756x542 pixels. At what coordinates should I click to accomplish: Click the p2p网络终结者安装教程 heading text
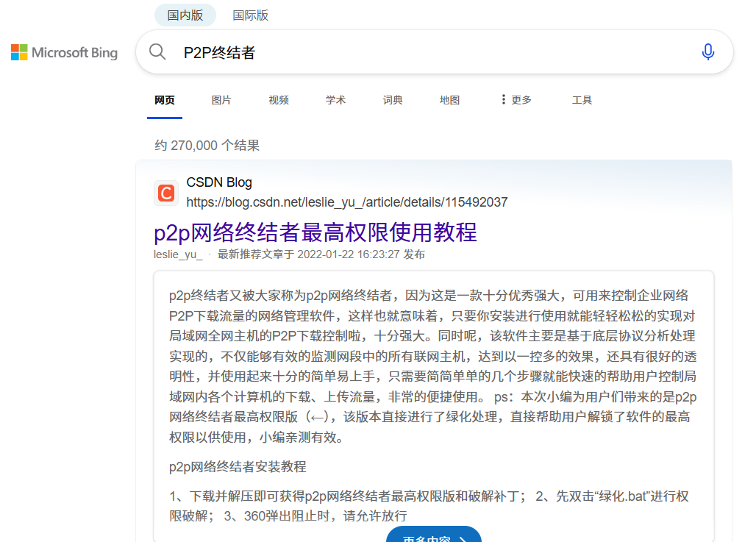coord(238,467)
